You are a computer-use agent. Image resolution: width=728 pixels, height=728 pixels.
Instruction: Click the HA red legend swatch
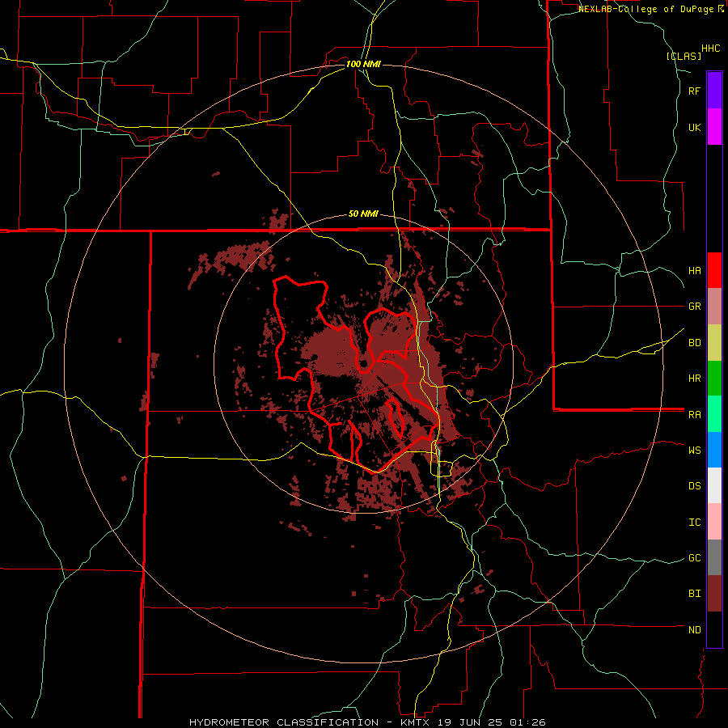point(714,270)
